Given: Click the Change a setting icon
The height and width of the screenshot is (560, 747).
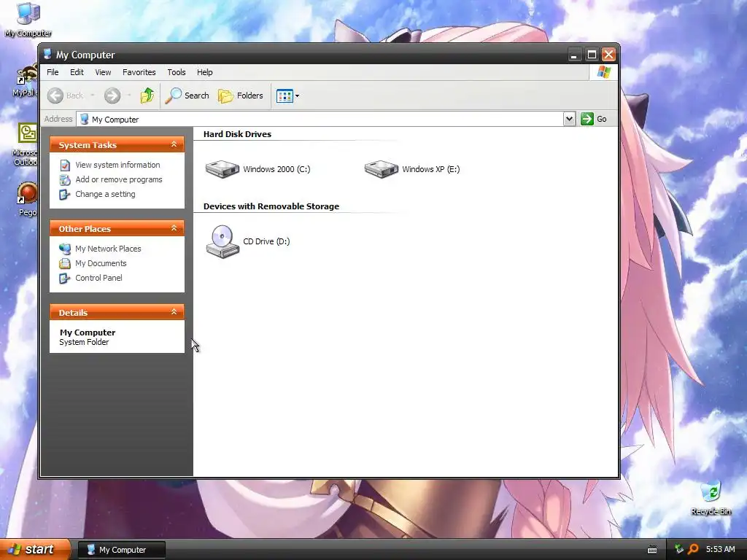Looking at the screenshot, I should [x=65, y=195].
